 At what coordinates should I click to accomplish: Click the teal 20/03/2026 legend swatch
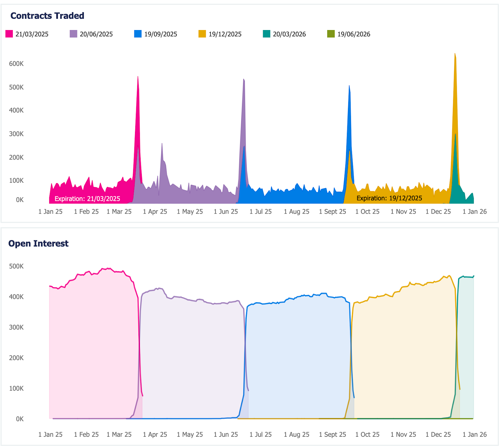(x=266, y=34)
